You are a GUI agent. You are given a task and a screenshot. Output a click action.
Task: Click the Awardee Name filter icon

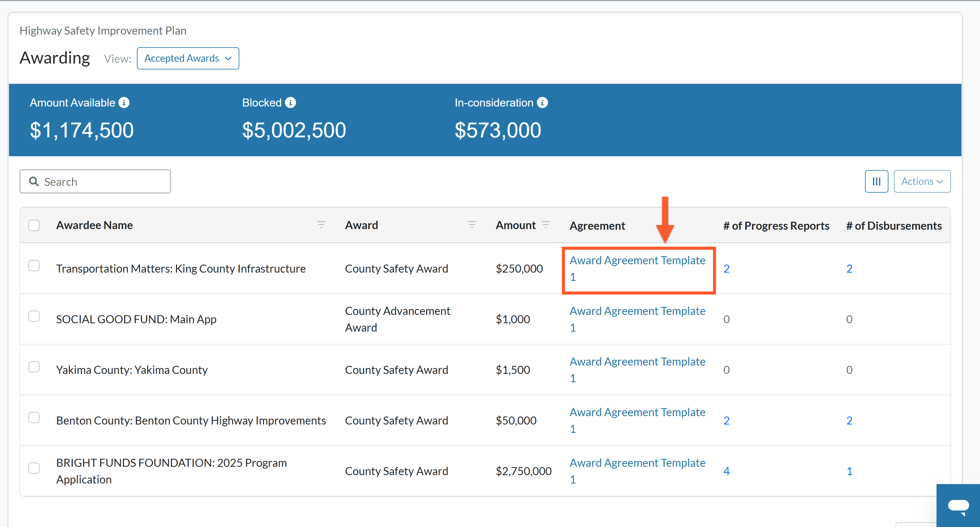[321, 225]
